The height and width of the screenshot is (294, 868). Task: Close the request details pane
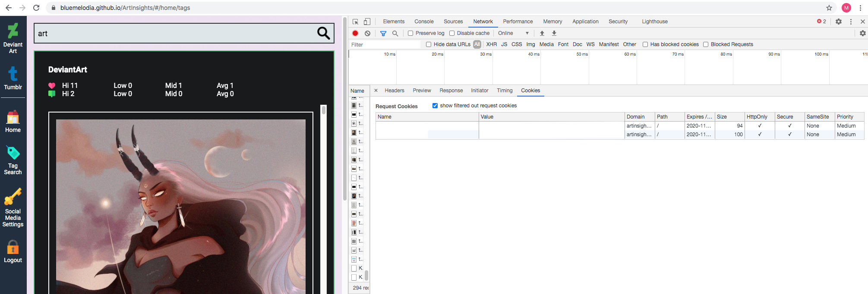coord(376,91)
